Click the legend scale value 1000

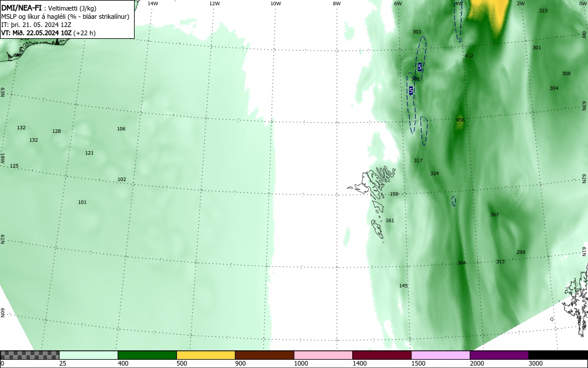[300, 363]
